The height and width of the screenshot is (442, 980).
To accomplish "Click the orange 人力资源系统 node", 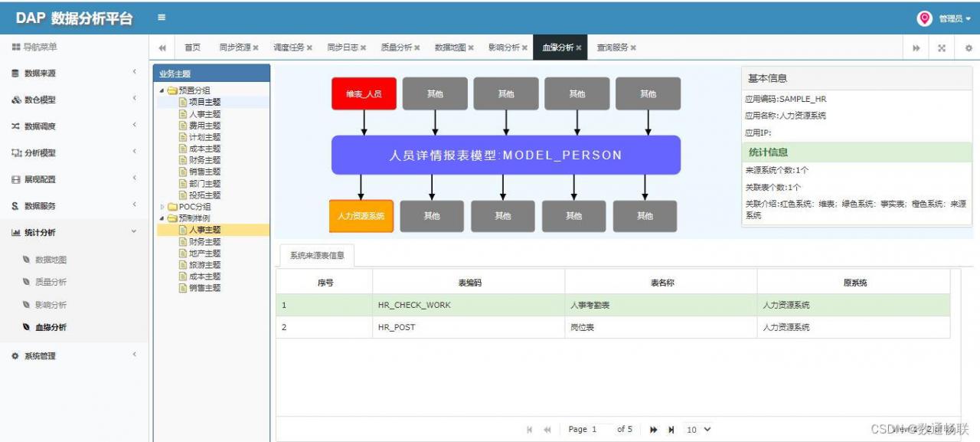I will click(361, 216).
